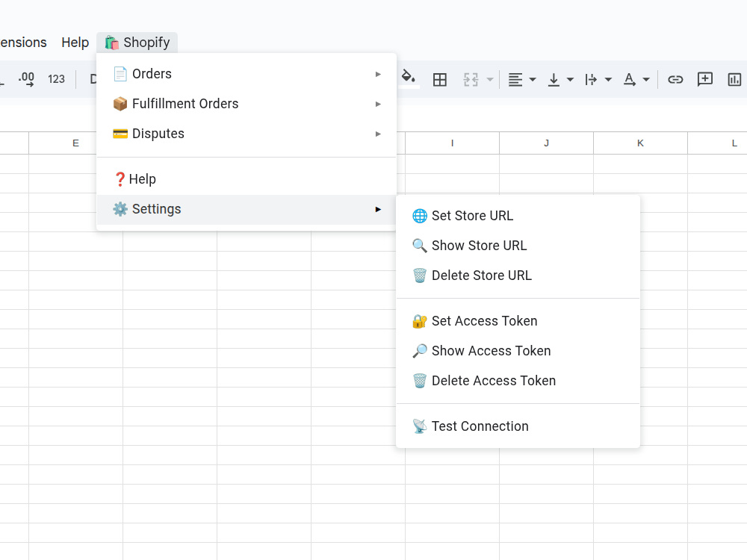Select column I header

tap(452, 143)
